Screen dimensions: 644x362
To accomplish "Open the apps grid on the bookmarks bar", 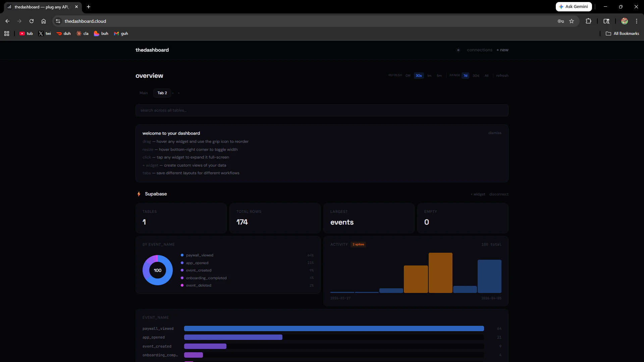I will pyautogui.click(x=6, y=34).
